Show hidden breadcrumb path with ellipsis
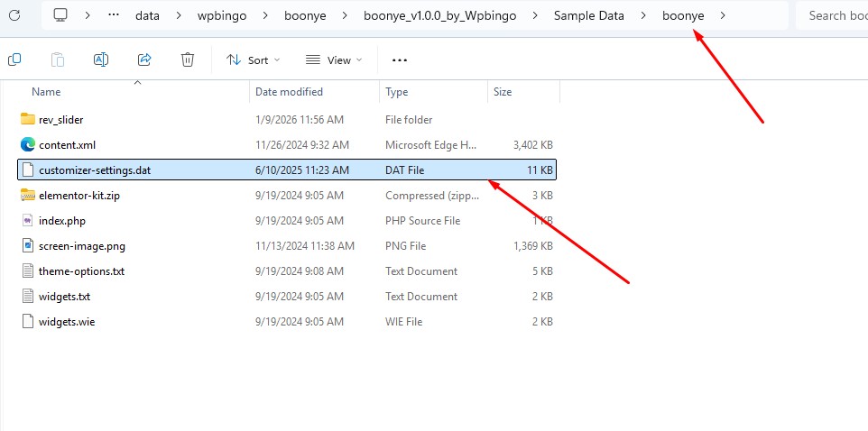 coord(113,15)
